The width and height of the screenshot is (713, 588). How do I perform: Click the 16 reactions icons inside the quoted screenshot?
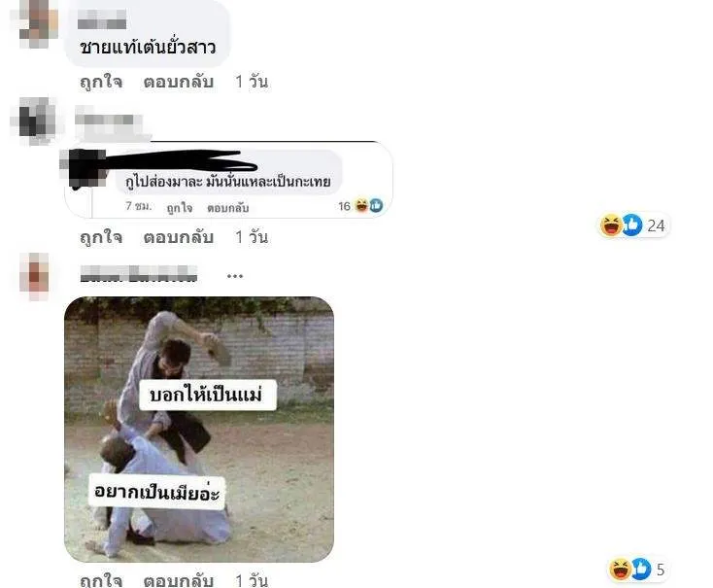click(368, 206)
